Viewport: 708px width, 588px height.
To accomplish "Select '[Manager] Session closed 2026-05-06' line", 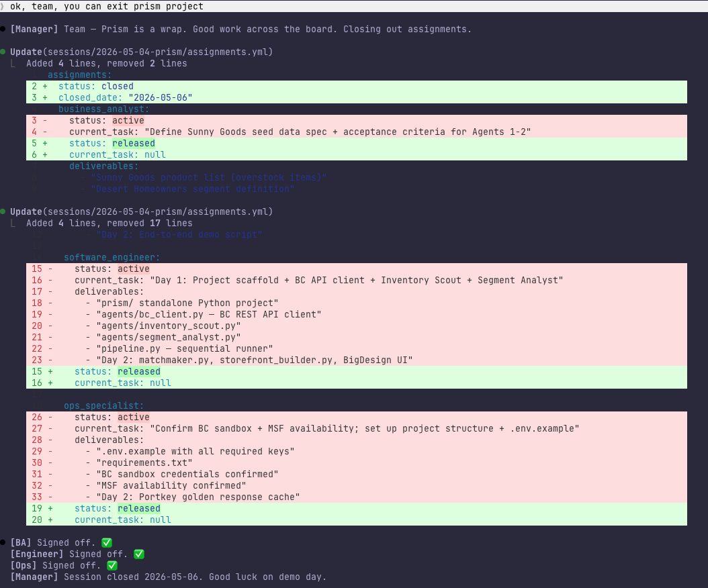I will point(168,577).
